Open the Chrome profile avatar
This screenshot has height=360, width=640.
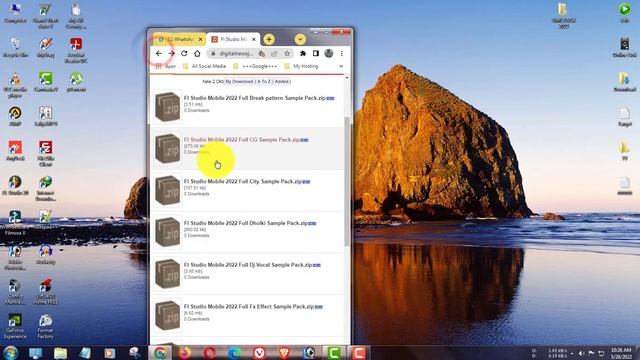pyautogui.click(x=329, y=53)
